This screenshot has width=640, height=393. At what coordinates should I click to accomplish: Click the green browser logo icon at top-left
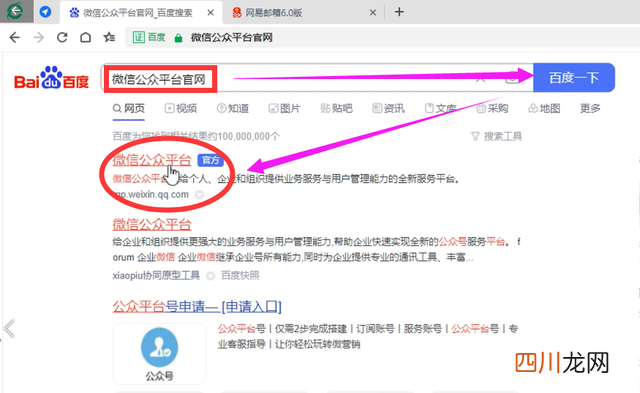pyautogui.click(x=16, y=11)
